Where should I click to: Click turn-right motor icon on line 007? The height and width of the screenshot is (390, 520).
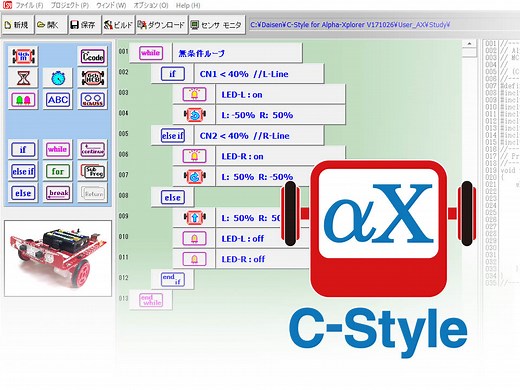pyautogui.click(x=195, y=177)
